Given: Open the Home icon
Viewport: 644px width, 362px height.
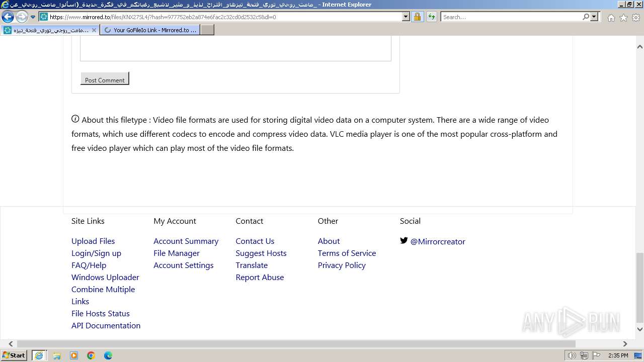Looking at the screenshot, I should coord(611,18).
